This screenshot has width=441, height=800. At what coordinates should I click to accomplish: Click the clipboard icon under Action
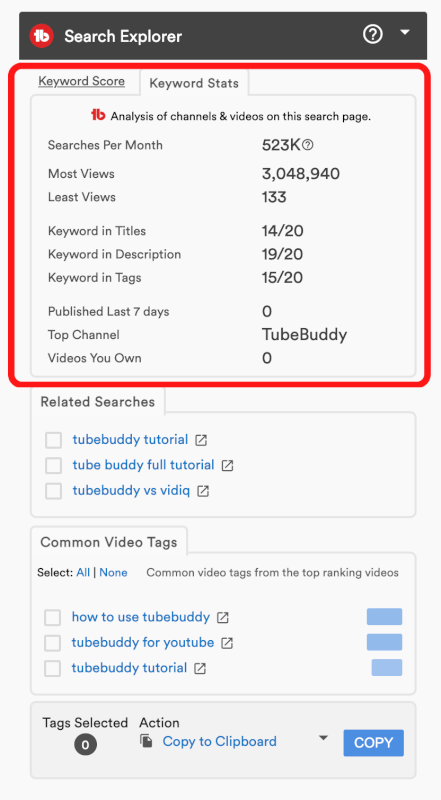pyautogui.click(x=146, y=741)
